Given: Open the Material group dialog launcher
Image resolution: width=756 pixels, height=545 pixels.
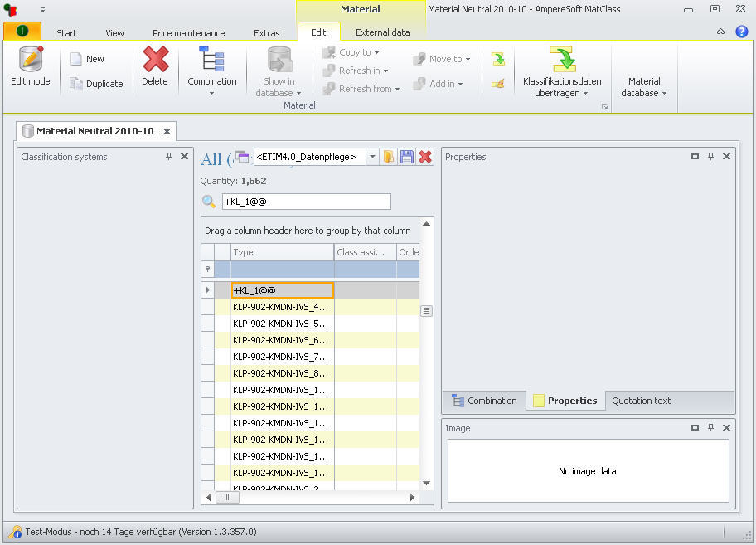Looking at the screenshot, I should 604,107.
